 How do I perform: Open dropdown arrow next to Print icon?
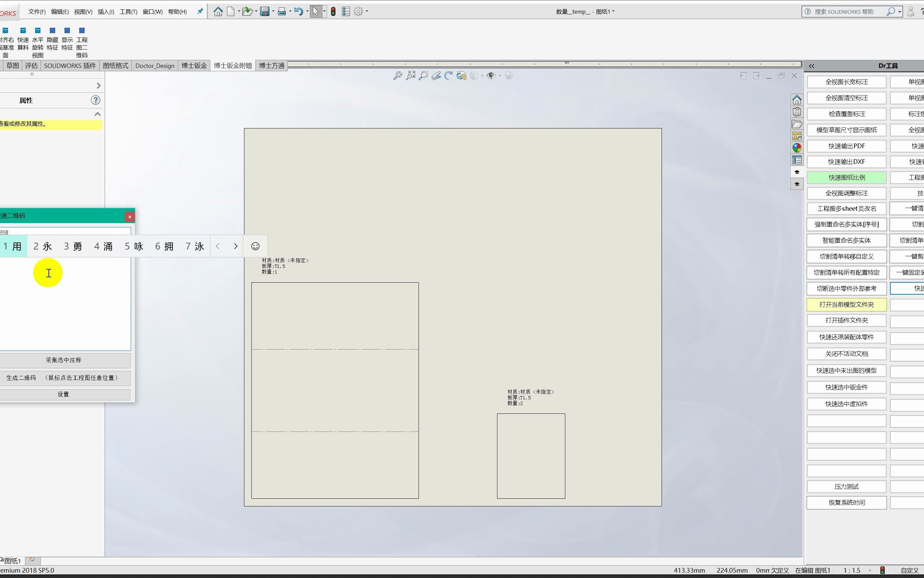290,11
